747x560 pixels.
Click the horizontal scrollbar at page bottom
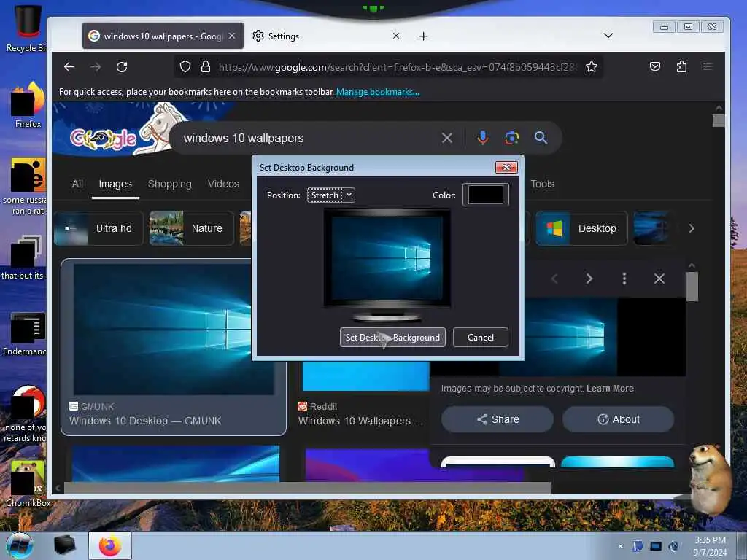coord(307,488)
